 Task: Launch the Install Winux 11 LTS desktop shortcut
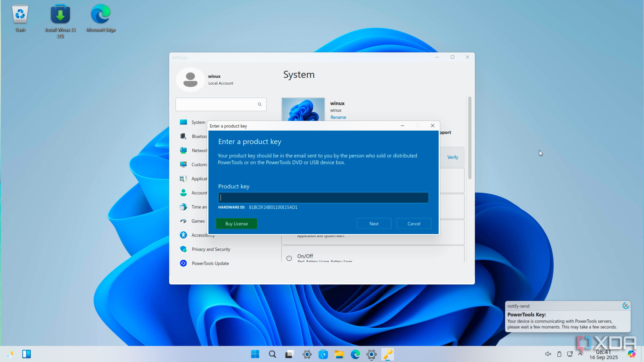(x=60, y=21)
